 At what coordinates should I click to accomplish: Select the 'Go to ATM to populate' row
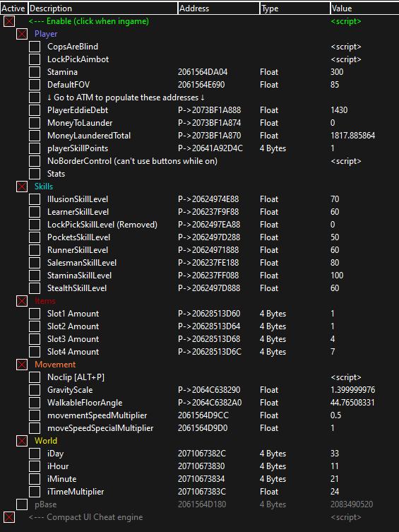126,97
